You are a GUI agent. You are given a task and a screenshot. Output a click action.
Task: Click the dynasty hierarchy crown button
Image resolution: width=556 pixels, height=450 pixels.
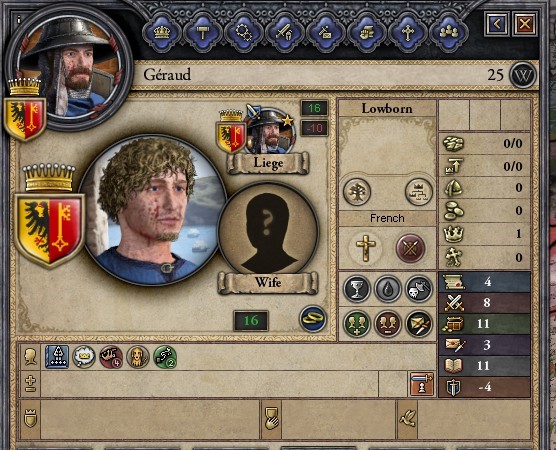pos(419,193)
